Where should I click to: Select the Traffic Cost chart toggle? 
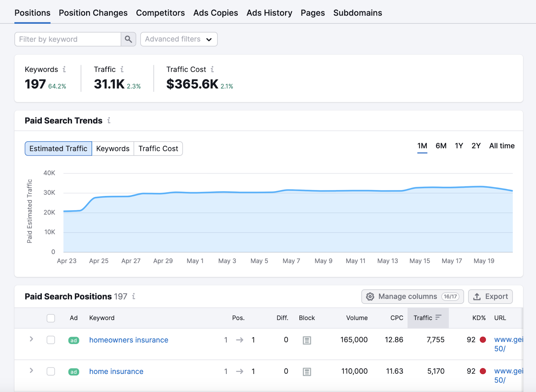coord(158,148)
